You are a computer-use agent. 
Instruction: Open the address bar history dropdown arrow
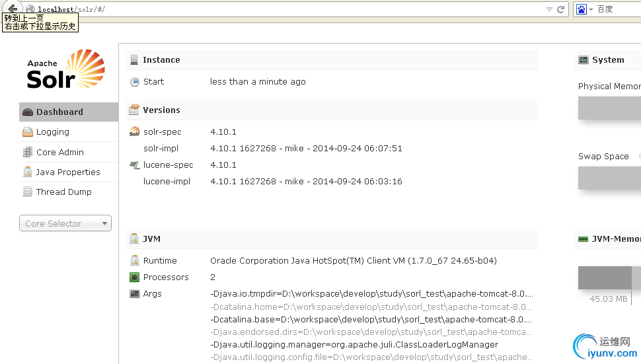[549, 9]
